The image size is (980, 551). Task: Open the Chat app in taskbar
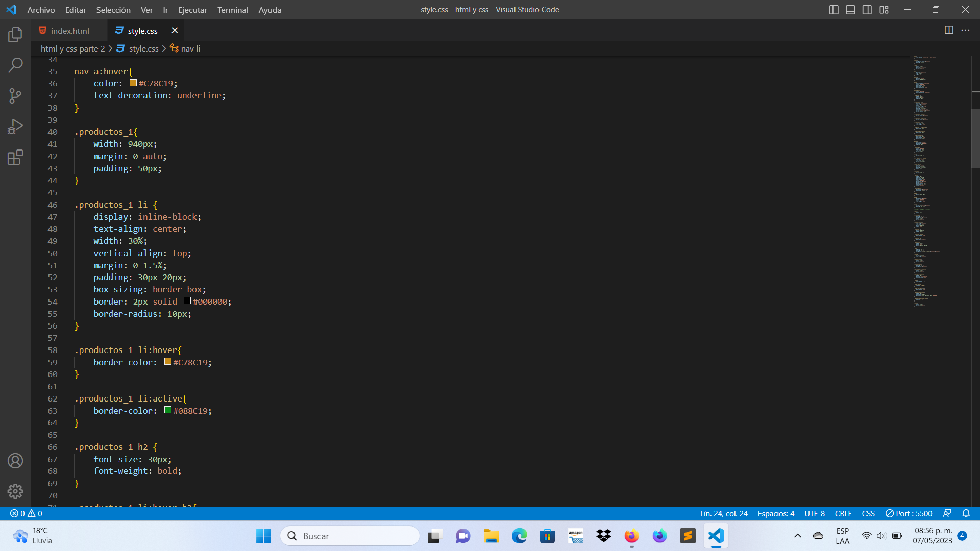pos(463,536)
